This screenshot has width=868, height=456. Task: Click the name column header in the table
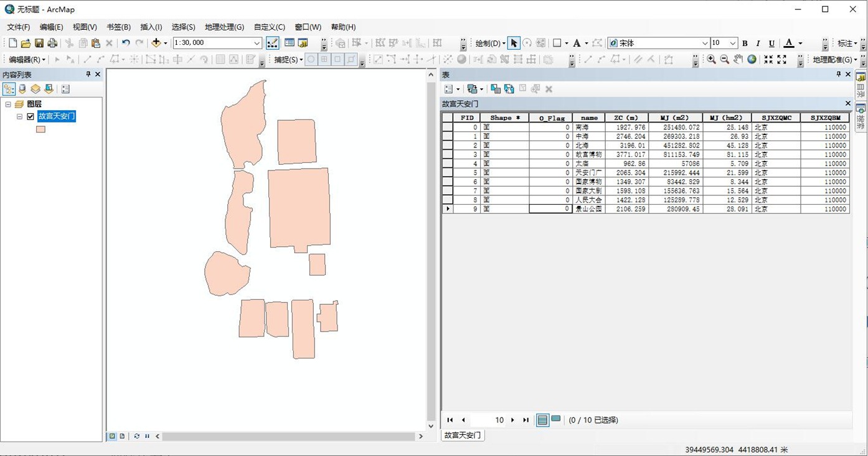click(x=589, y=118)
